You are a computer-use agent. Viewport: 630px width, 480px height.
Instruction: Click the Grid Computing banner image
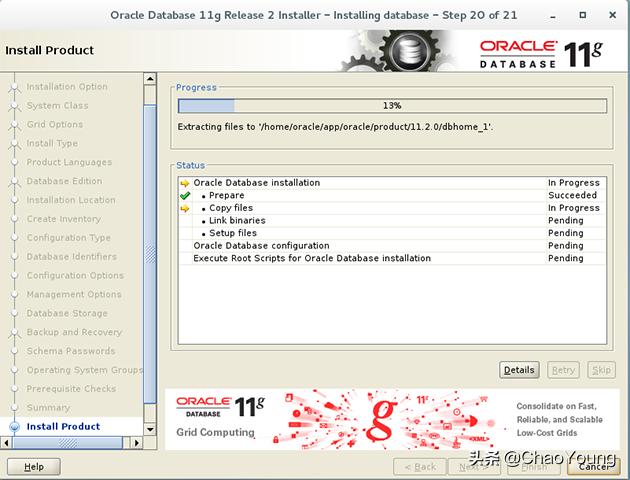[392, 419]
